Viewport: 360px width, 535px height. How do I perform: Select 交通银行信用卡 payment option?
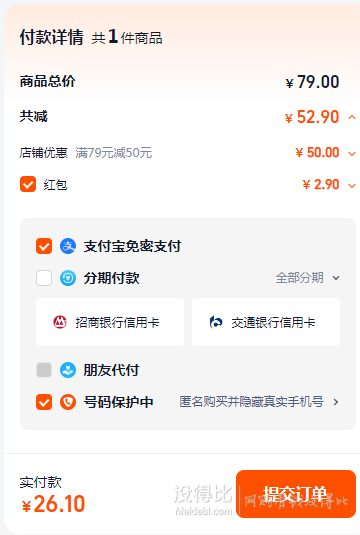click(266, 322)
